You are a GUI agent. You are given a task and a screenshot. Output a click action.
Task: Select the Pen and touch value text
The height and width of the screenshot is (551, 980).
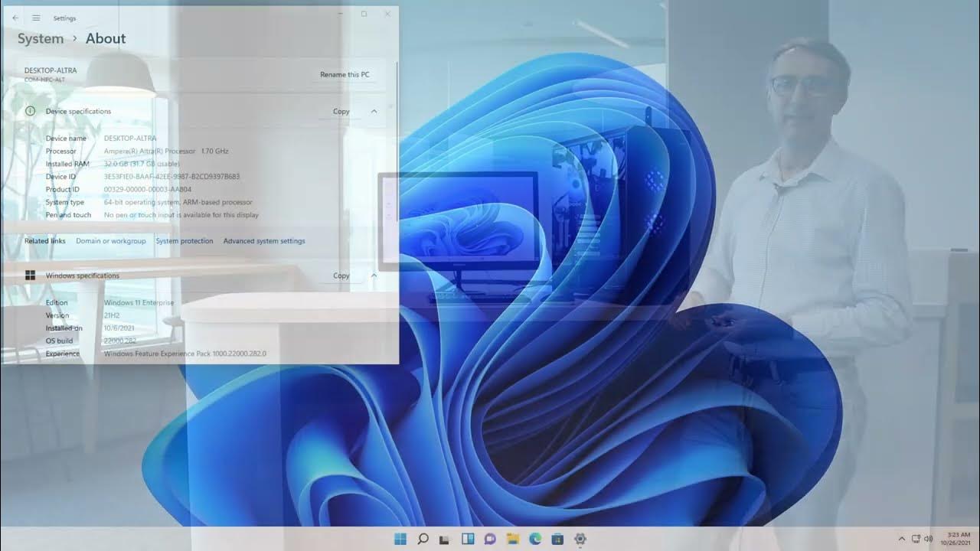tap(181, 215)
